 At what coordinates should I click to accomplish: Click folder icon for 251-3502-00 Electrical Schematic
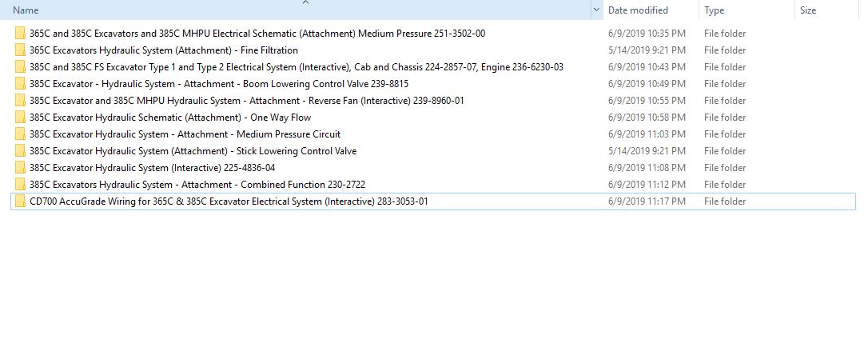(20, 34)
